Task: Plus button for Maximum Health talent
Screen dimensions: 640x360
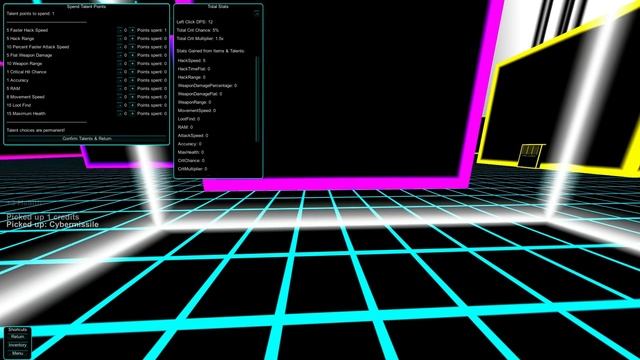Action: (132, 113)
